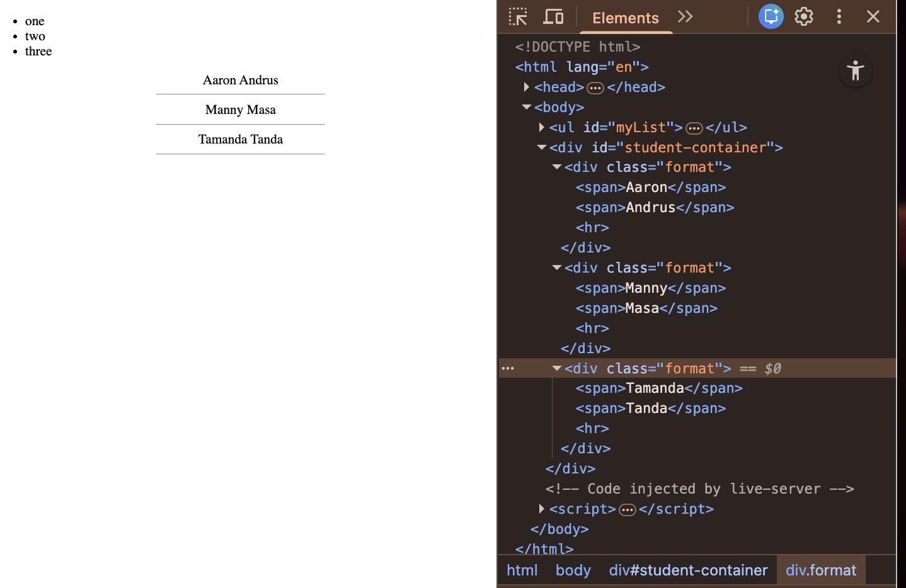Screen dimensions: 906x588
Task: Click the ellipsis inside ul myList
Action: click(x=694, y=127)
